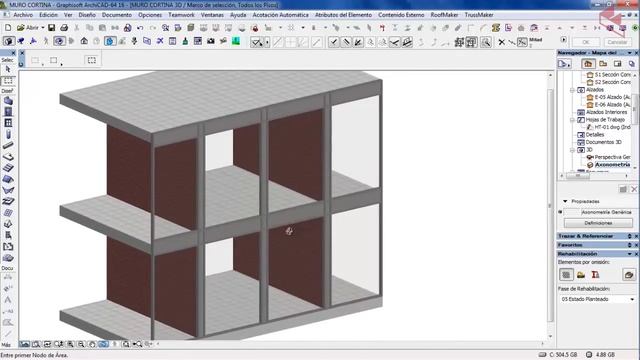Select Perspectiva Gen in Navigator tree
Image resolution: width=640 pixels, height=360 pixels.
(x=612, y=157)
